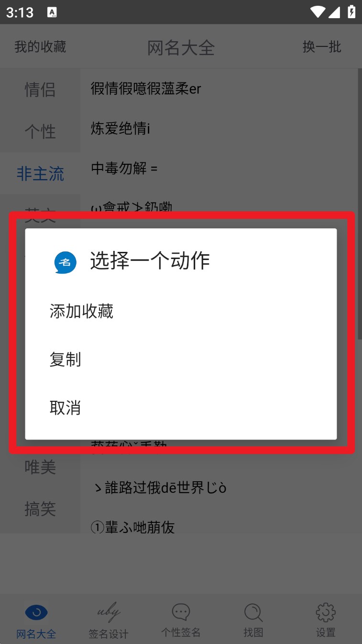
Task: Select the 搞笑 category
Action: click(x=40, y=509)
